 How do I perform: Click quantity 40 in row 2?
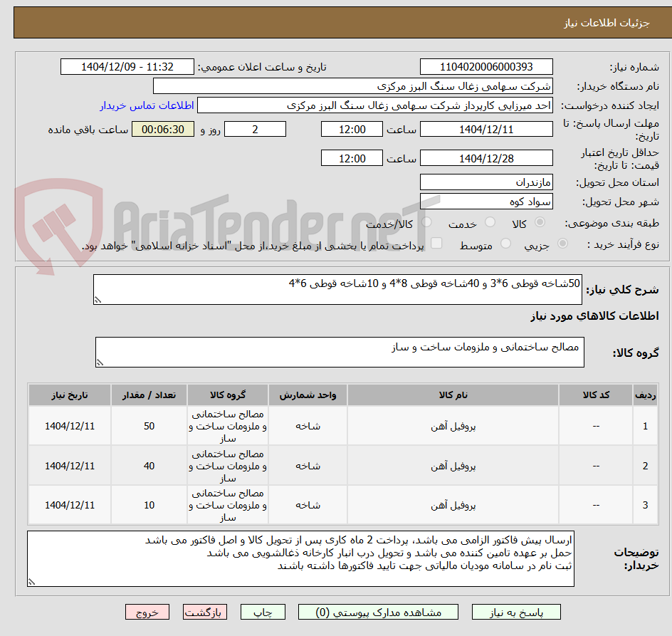149,466
